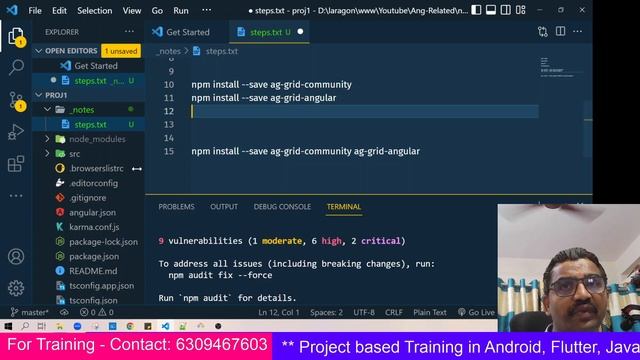Image resolution: width=640 pixels, height=360 pixels.
Task: Open the .editorconfig file
Action: click(x=88, y=183)
